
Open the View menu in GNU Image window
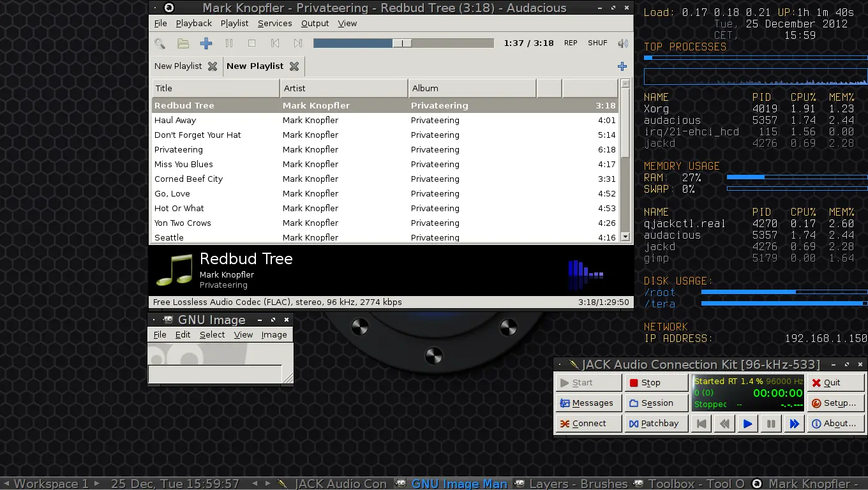pos(243,335)
